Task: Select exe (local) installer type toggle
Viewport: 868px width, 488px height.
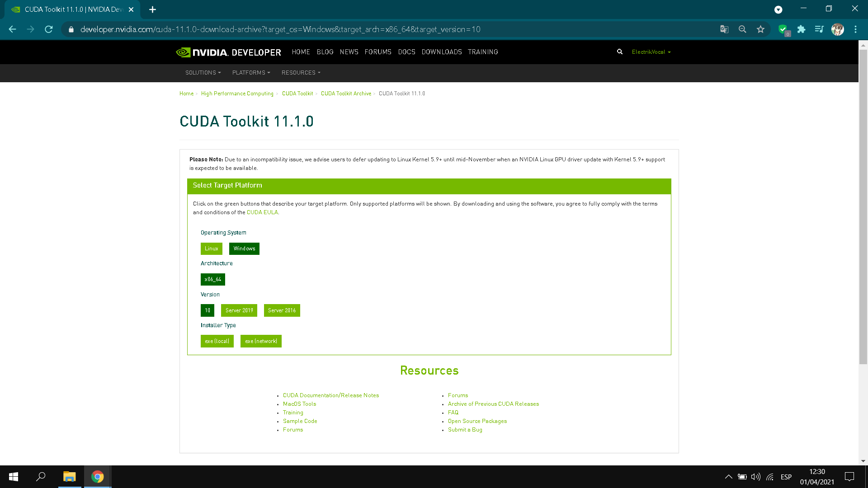Action: tap(217, 341)
